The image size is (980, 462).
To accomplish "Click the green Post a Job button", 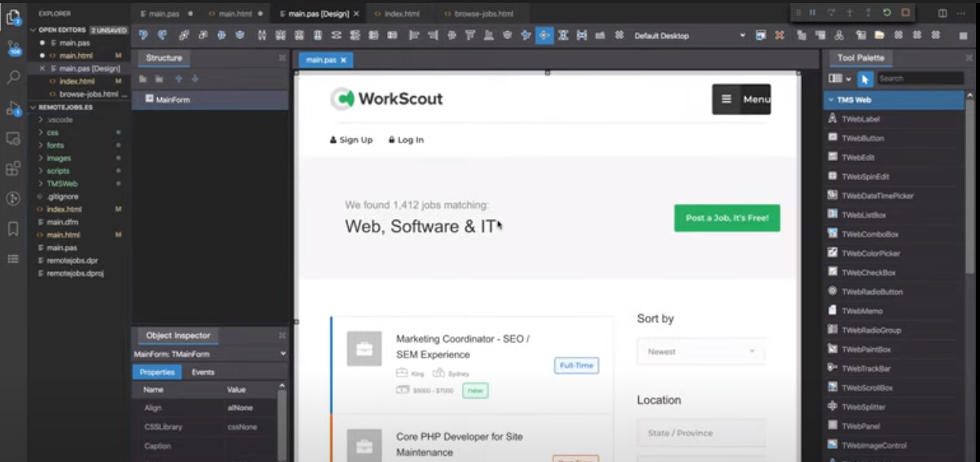I will (726, 218).
